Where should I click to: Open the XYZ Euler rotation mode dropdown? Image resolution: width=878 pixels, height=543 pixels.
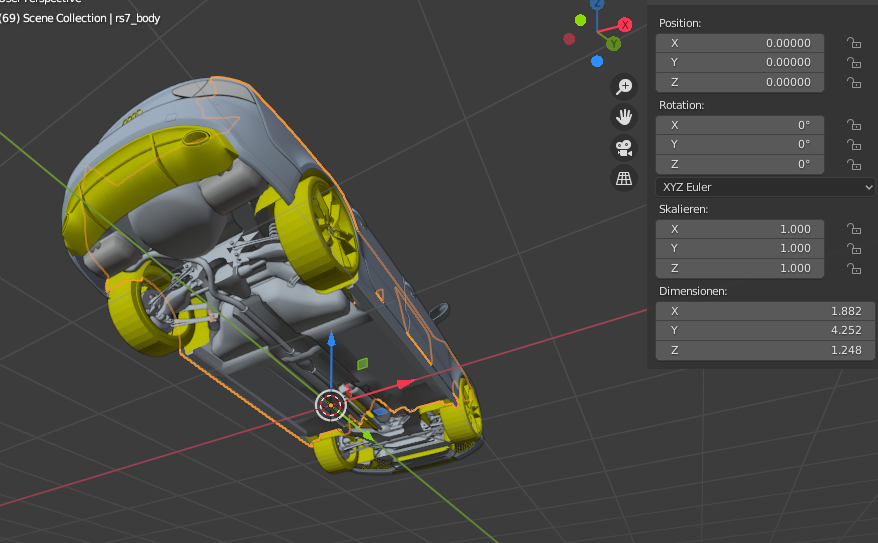pyautogui.click(x=765, y=187)
